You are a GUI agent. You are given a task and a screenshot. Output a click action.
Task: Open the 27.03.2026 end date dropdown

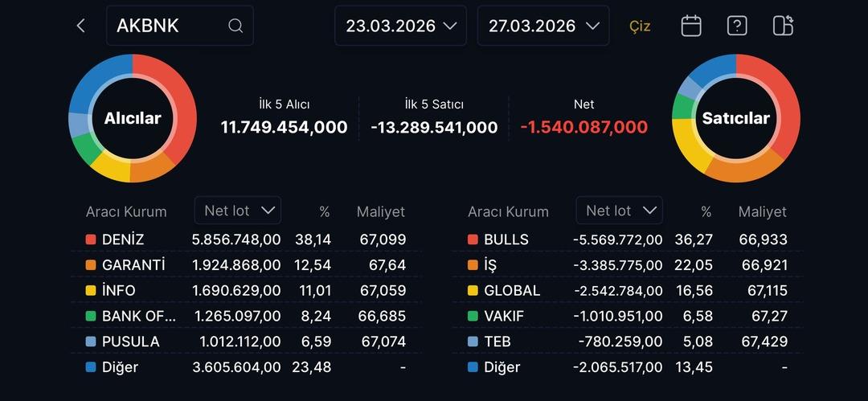[543, 26]
